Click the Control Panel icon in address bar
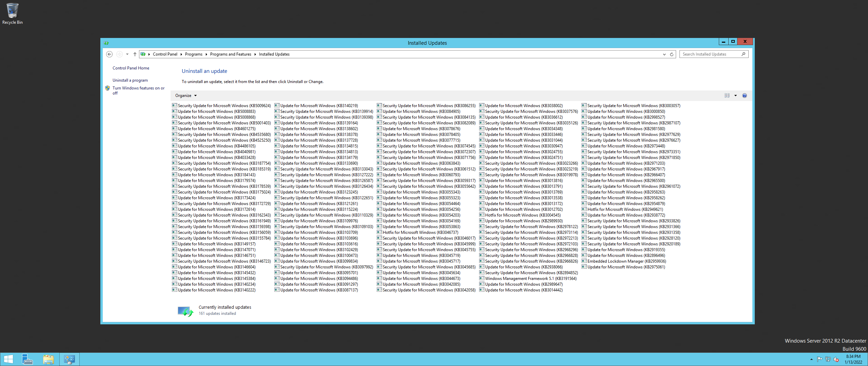Image resolution: width=868 pixels, height=366 pixels. coord(143,54)
